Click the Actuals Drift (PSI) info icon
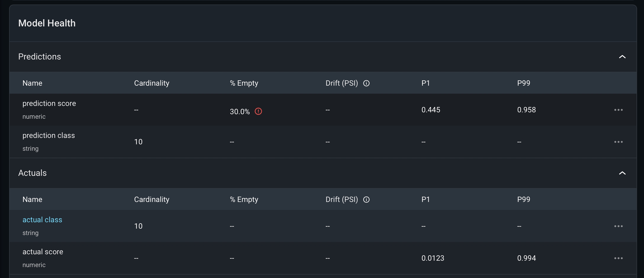 (x=366, y=200)
